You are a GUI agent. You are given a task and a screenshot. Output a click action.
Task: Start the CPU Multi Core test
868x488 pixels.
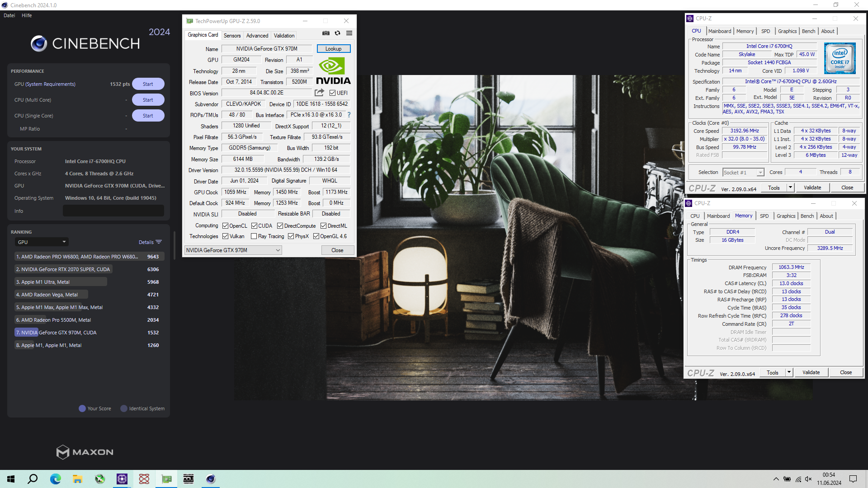pyautogui.click(x=148, y=100)
